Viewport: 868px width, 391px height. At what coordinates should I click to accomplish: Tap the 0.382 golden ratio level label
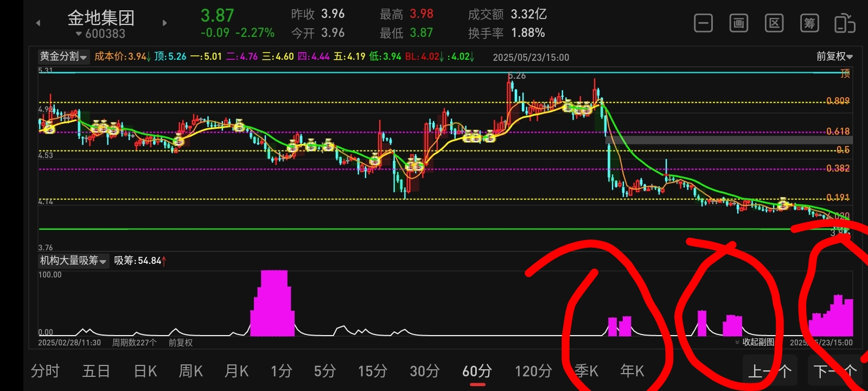pos(838,168)
